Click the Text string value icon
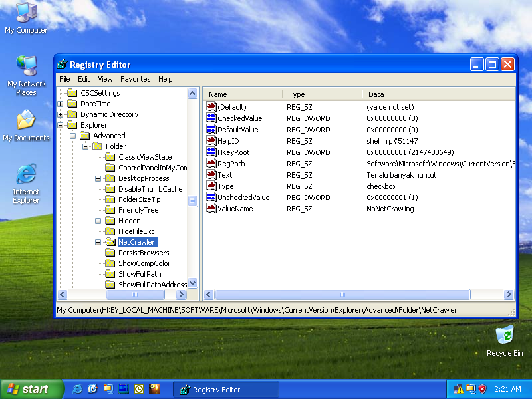532x399 pixels. pyautogui.click(x=211, y=175)
